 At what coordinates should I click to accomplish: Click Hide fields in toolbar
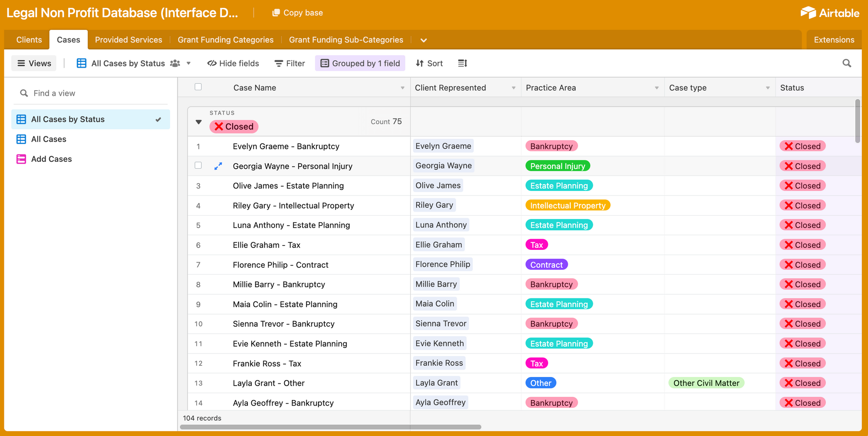pos(233,63)
